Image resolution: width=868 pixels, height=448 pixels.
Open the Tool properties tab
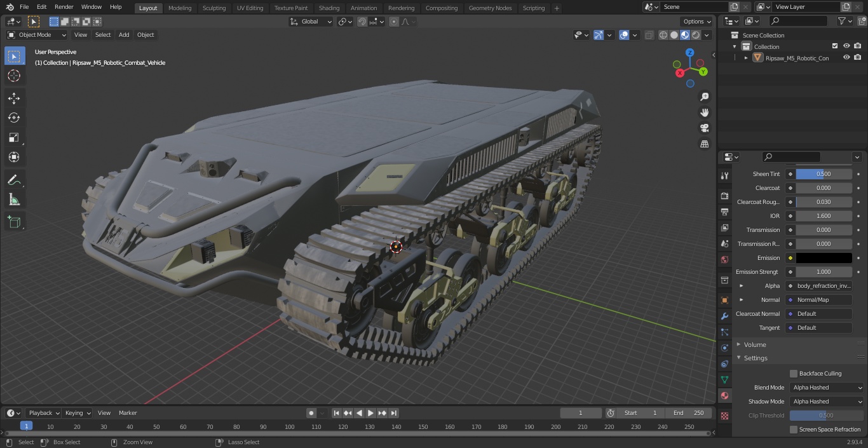click(x=724, y=175)
